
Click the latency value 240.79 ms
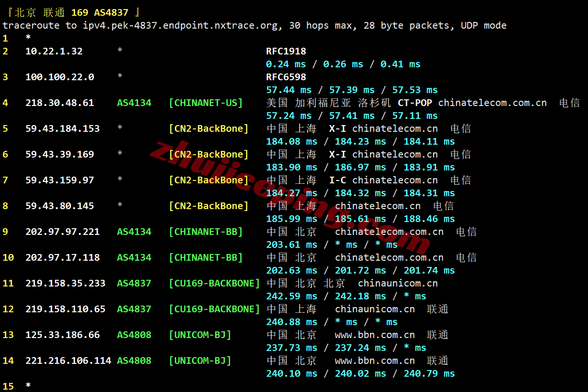pos(429,373)
